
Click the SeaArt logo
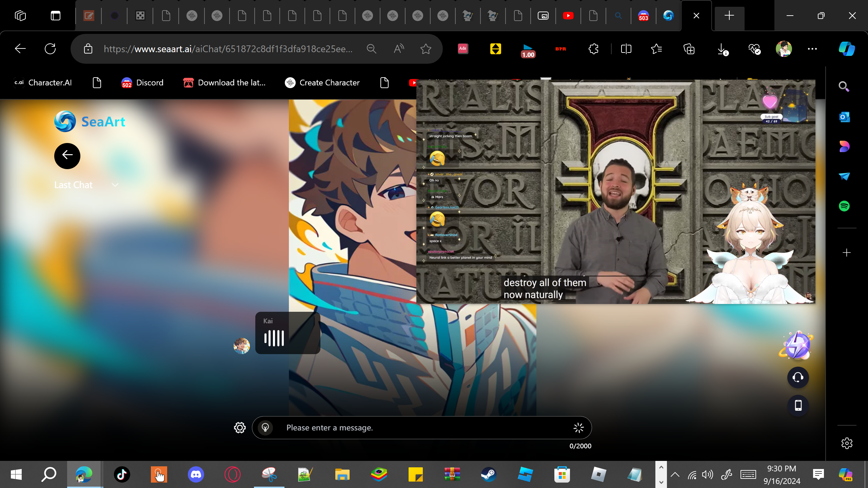click(x=90, y=122)
